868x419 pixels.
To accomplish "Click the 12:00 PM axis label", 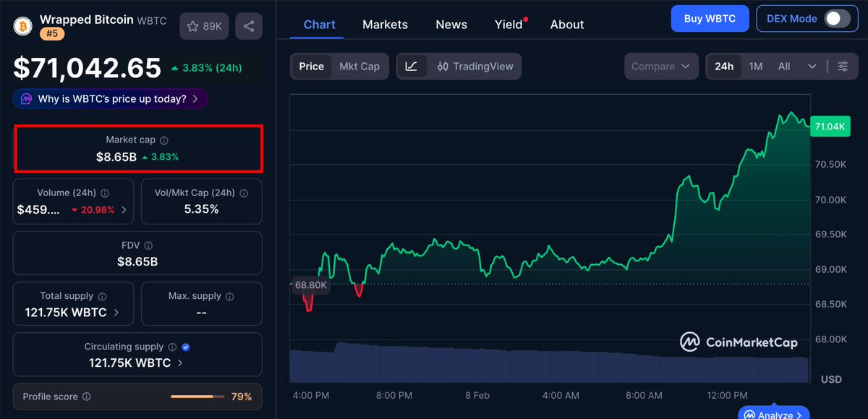I will tap(727, 396).
